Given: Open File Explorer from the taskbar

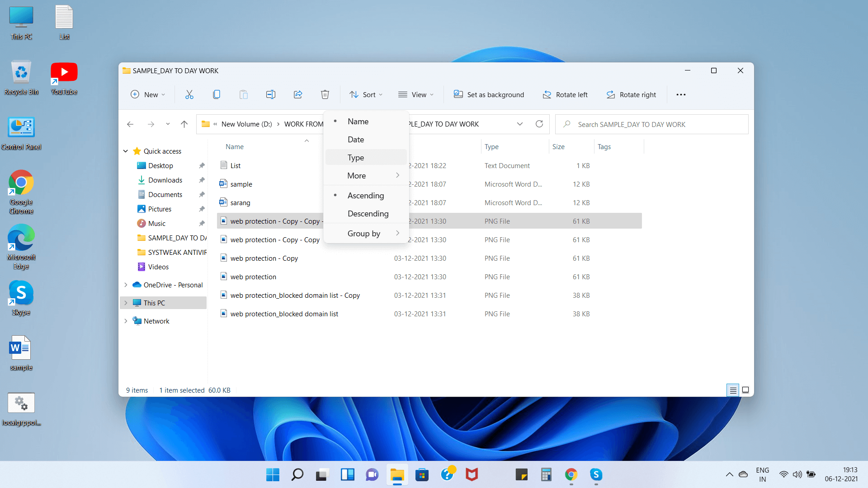Looking at the screenshot, I should [x=396, y=474].
